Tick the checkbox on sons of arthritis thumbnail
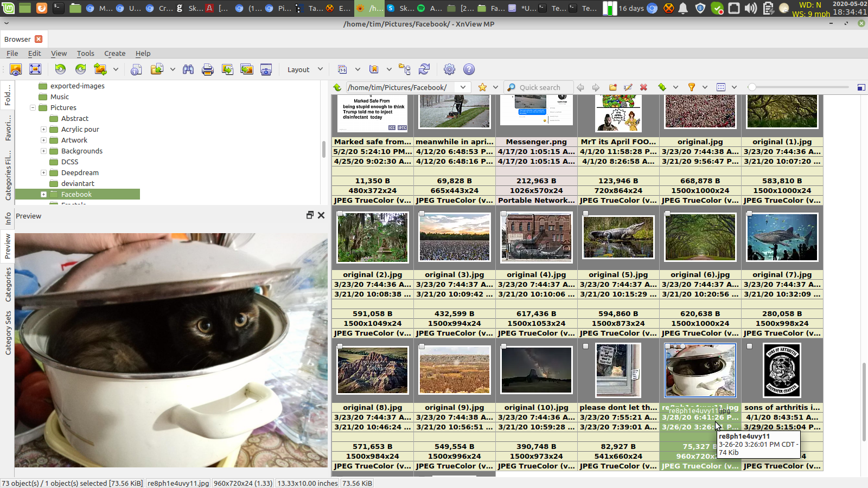The width and height of the screenshot is (868, 488). tap(749, 346)
